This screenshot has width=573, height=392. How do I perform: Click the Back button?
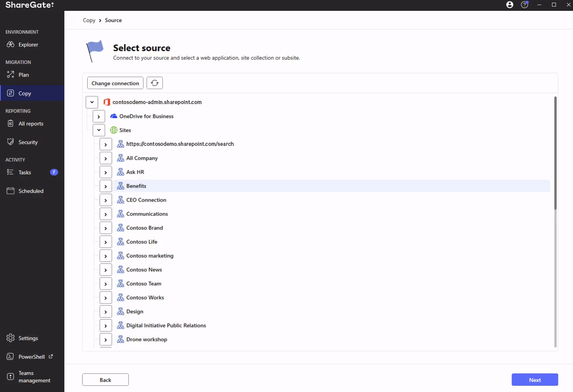pyautogui.click(x=105, y=380)
